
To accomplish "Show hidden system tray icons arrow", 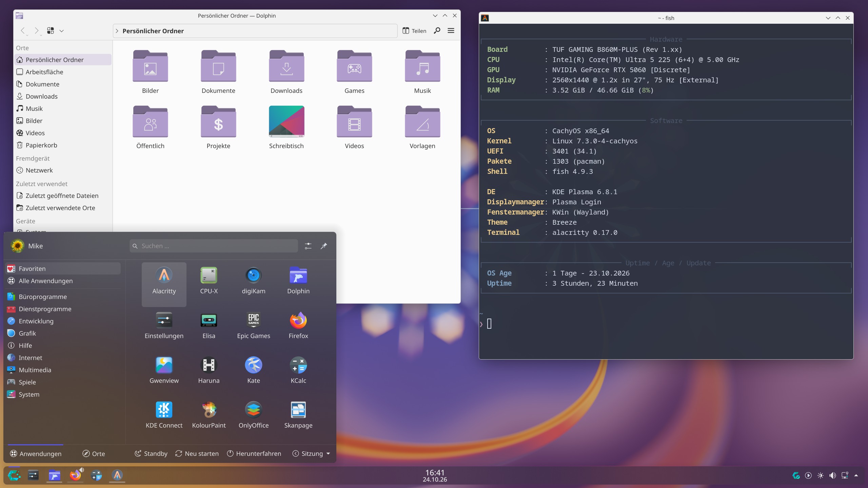I will click(x=856, y=475).
